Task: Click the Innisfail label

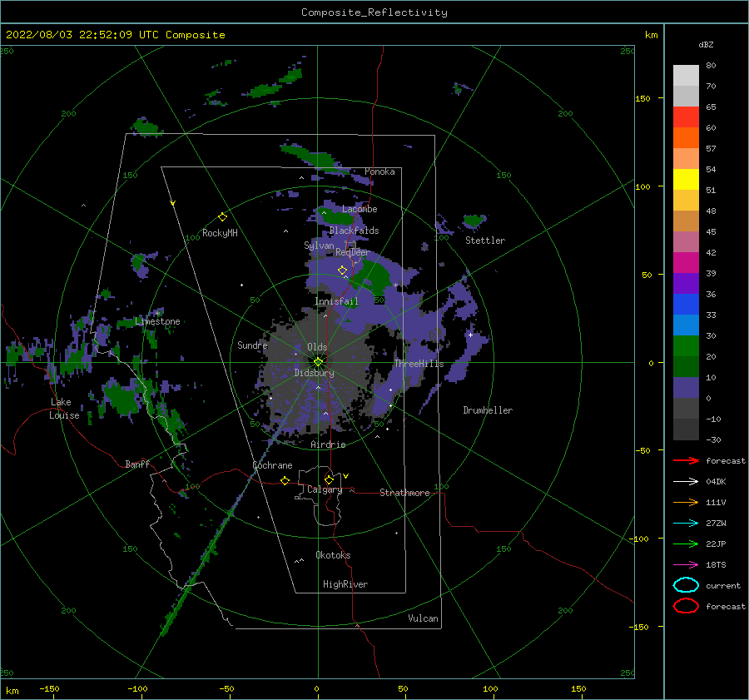Action: coord(336,301)
